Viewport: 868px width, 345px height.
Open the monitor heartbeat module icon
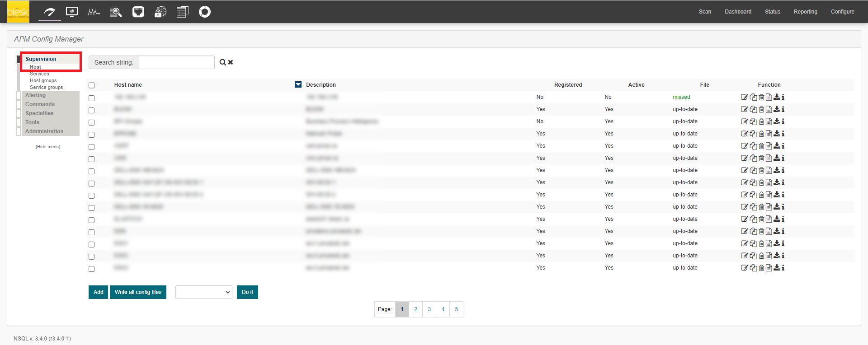click(72, 12)
